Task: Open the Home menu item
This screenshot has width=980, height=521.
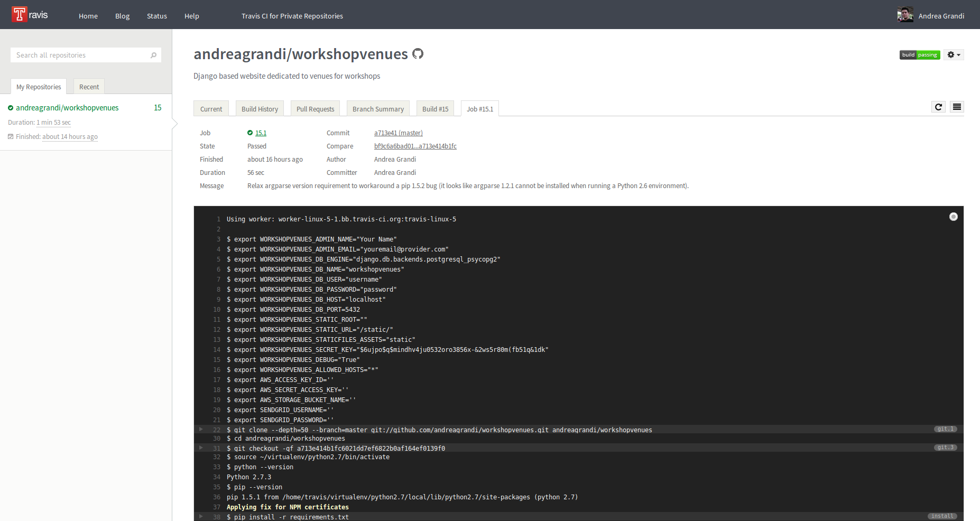Action: pos(88,16)
